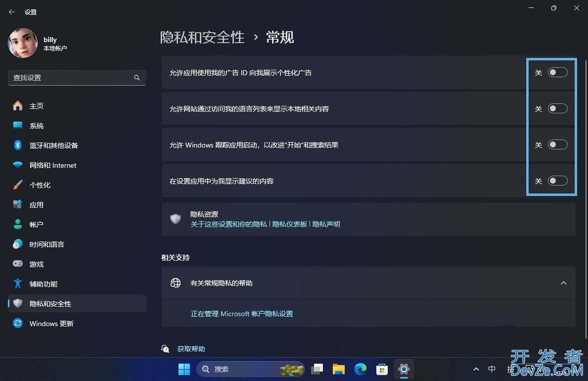Open the 隐私仪表板 link
The height and width of the screenshot is (381, 588).
tap(289, 224)
